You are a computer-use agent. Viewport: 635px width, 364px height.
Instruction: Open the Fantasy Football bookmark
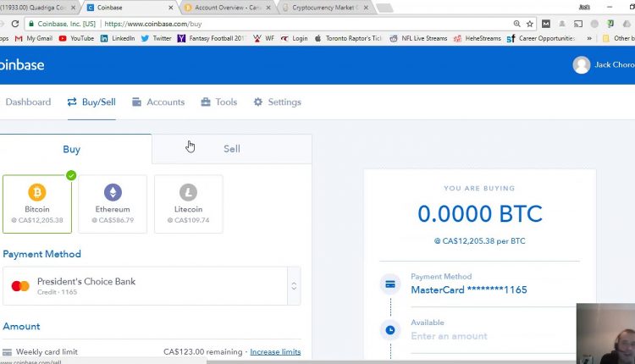pyautogui.click(x=212, y=38)
